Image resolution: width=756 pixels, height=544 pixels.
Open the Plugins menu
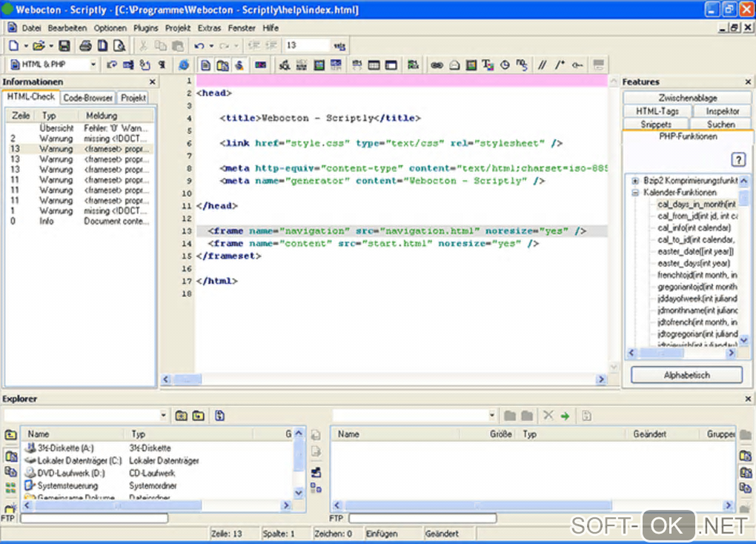[146, 27]
